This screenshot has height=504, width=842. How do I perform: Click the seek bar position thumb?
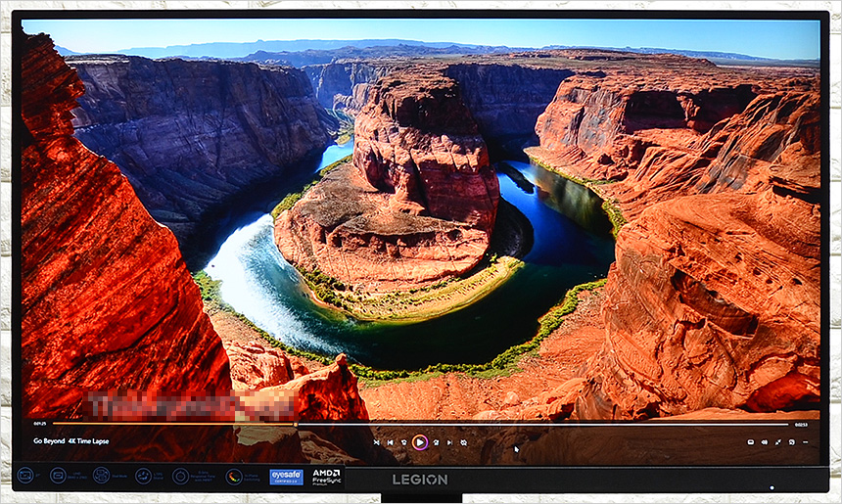click(296, 424)
